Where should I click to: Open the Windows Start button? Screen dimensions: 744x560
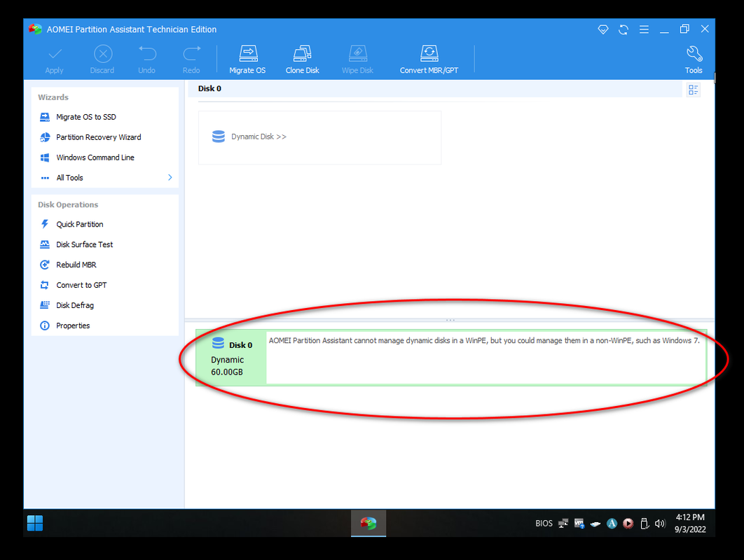(x=35, y=524)
